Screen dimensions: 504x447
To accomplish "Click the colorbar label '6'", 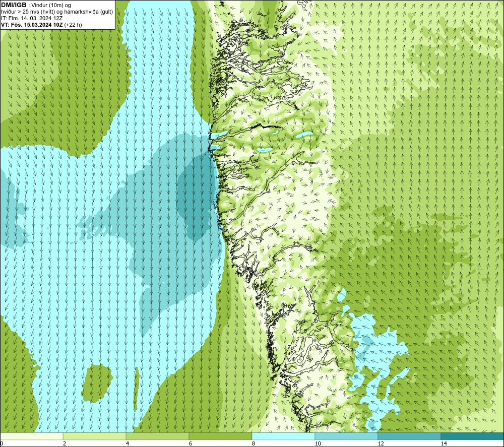I will point(191,443).
